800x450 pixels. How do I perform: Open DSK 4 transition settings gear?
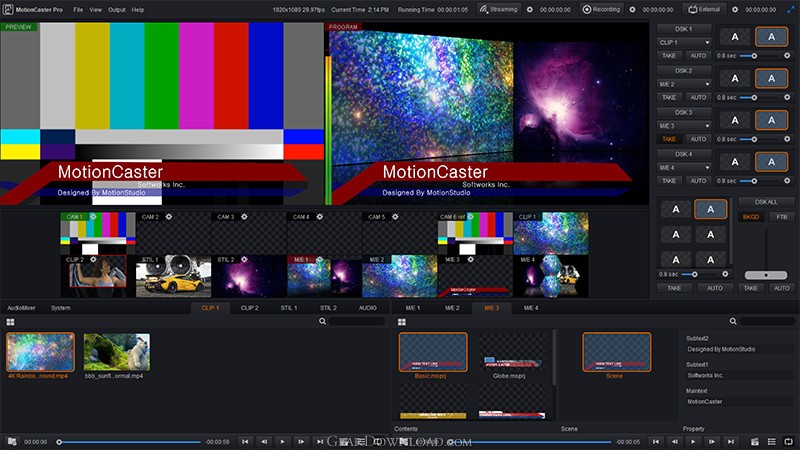[787, 181]
